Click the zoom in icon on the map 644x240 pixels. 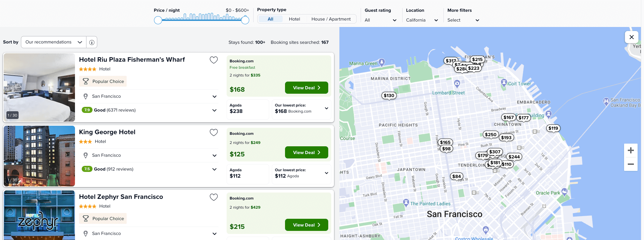click(631, 150)
